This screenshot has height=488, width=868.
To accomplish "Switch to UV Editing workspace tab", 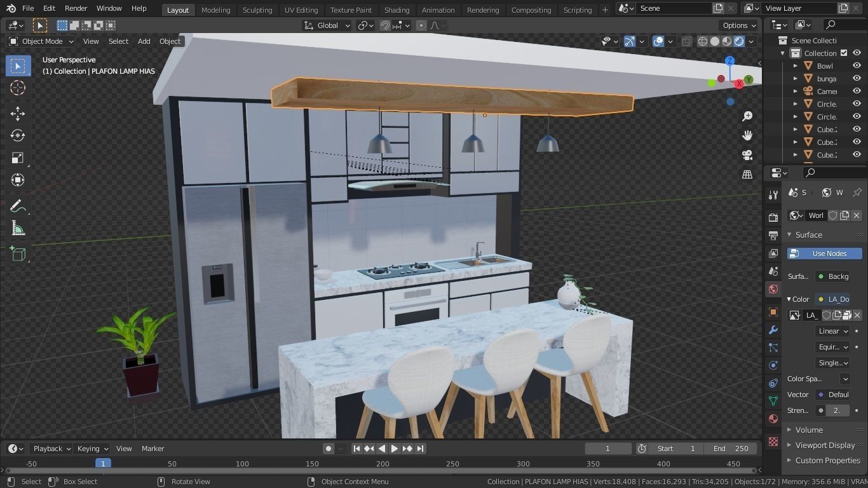I will click(301, 10).
